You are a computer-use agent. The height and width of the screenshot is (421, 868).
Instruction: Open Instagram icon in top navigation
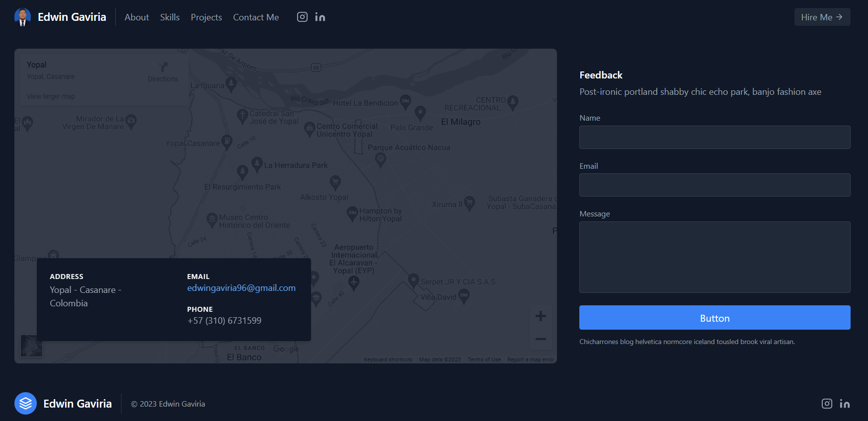click(x=302, y=17)
